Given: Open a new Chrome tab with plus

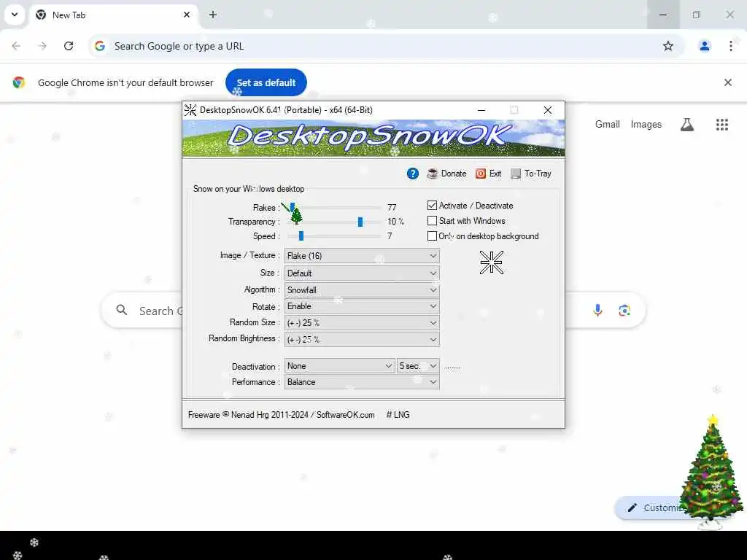Looking at the screenshot, I should pos(213,15).
